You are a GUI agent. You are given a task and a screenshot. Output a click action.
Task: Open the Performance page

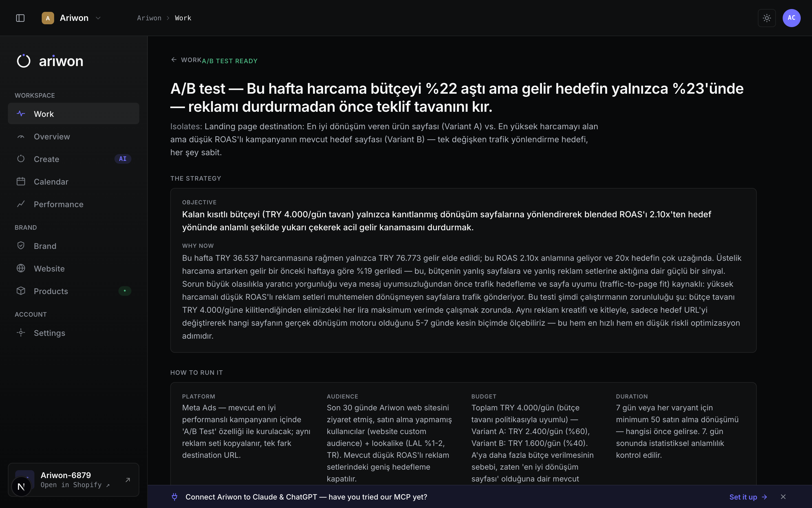74,204
